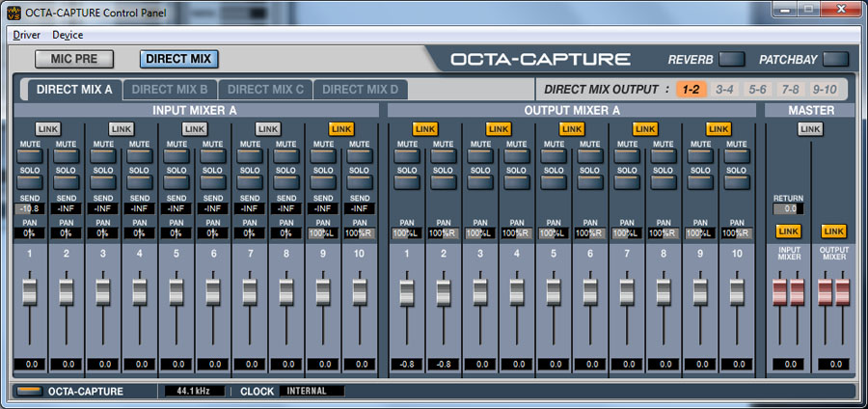Click the OCTA-CAPTURE device indicator in status bar
The height and width of the screenshot is (409, 868).
pyautogui.click(x=31, y=391)
